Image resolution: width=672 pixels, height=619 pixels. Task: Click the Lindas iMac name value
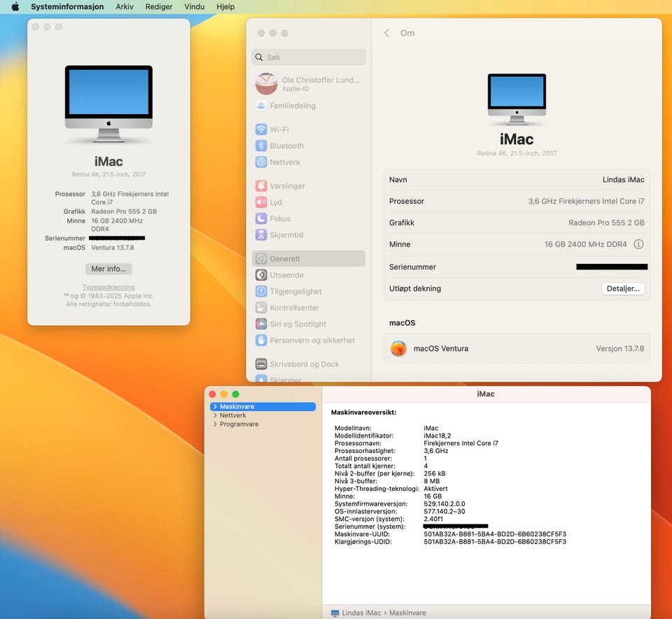tap(623, 180)
